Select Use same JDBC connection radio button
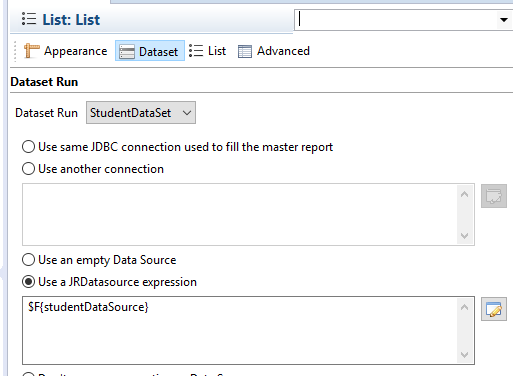 click(28, 147)
